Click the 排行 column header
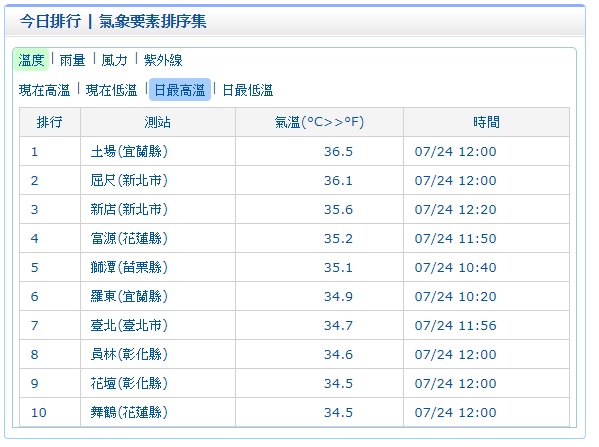Viewport: 599px width, 447px height. pyautogui.click(x=49, y=122)
